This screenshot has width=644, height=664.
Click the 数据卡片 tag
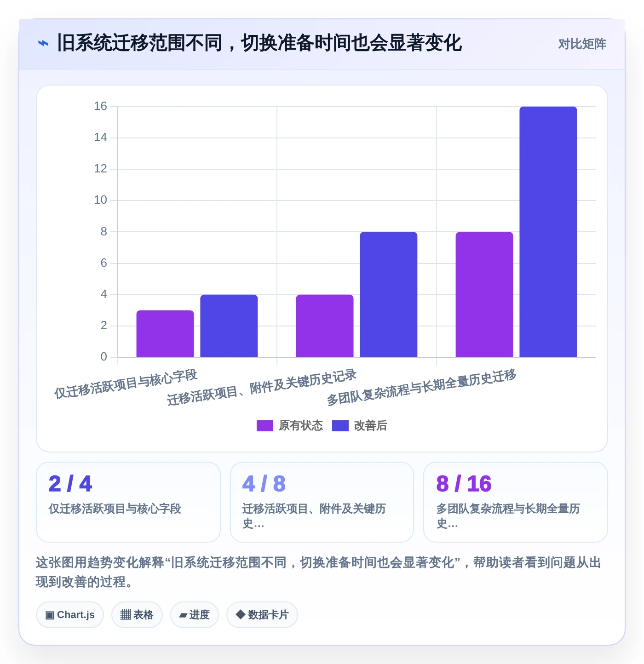click(262, 615)
